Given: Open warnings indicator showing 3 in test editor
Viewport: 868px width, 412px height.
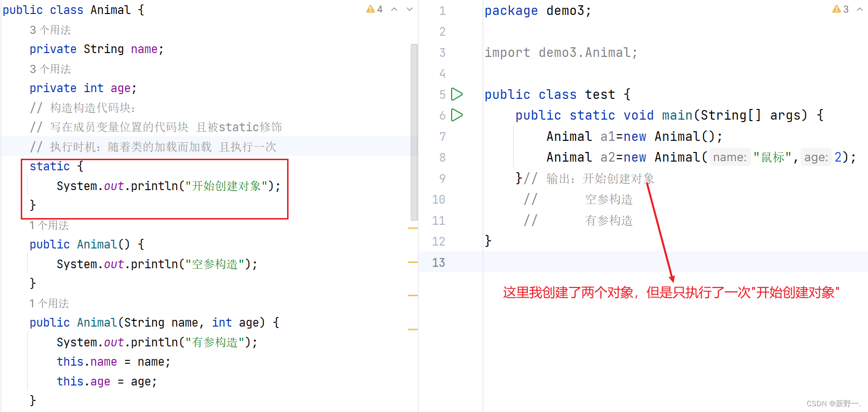Looking at the screenshot, I should (x=840, y=9).
